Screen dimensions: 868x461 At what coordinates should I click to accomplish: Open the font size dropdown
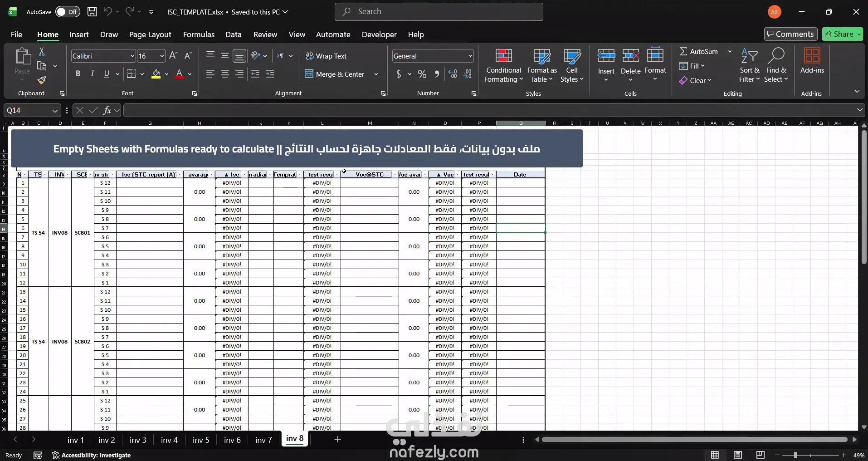click(162, 56)
